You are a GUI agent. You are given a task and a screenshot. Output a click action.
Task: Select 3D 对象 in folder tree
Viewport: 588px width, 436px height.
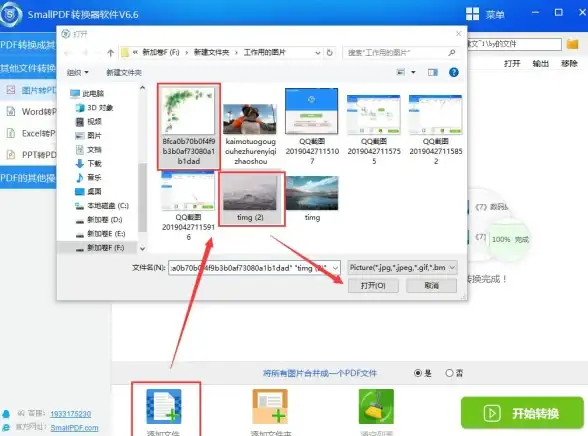[x=94, y=108]
